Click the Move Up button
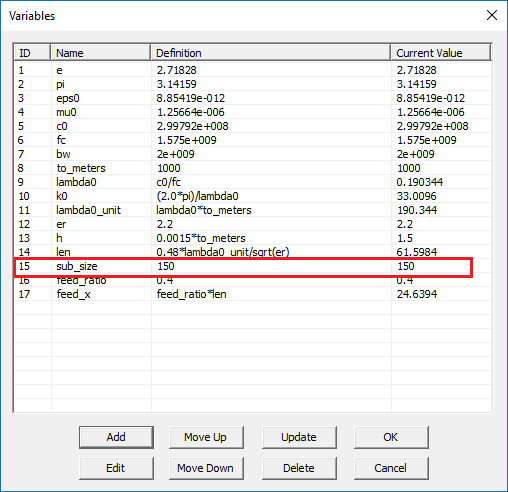Screen dimensions: 508x492 [206, 437]
